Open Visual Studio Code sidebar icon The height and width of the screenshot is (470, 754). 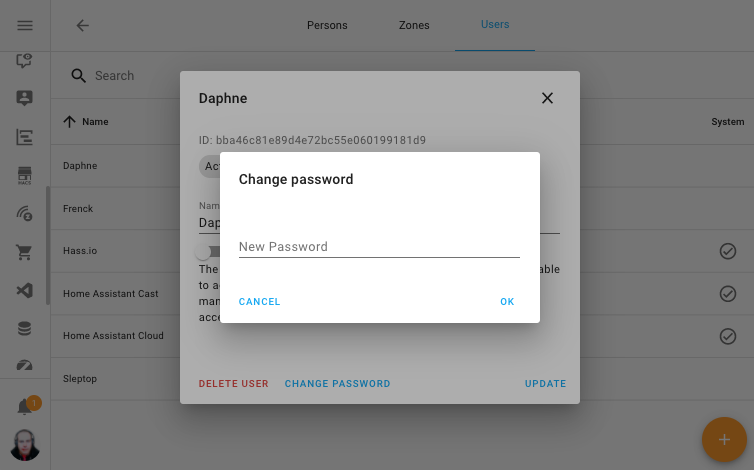pyautogui.click(x=25, y=290)
